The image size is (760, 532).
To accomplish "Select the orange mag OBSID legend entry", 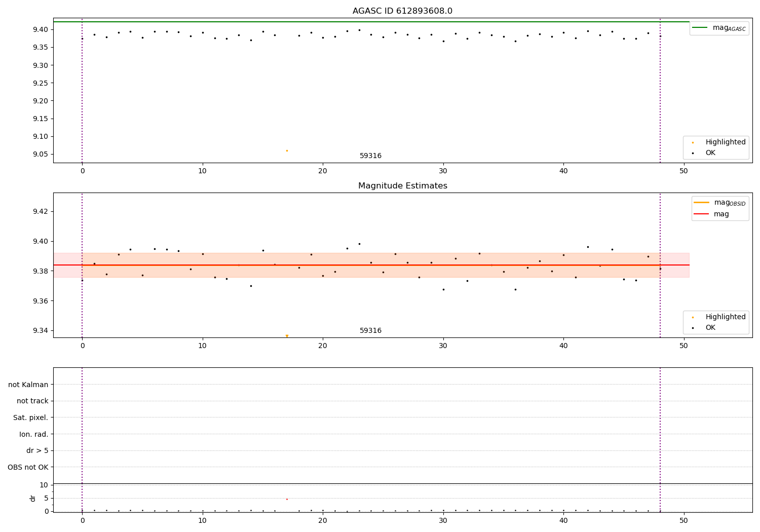I will pyautogui.click(x=719, y=203).
